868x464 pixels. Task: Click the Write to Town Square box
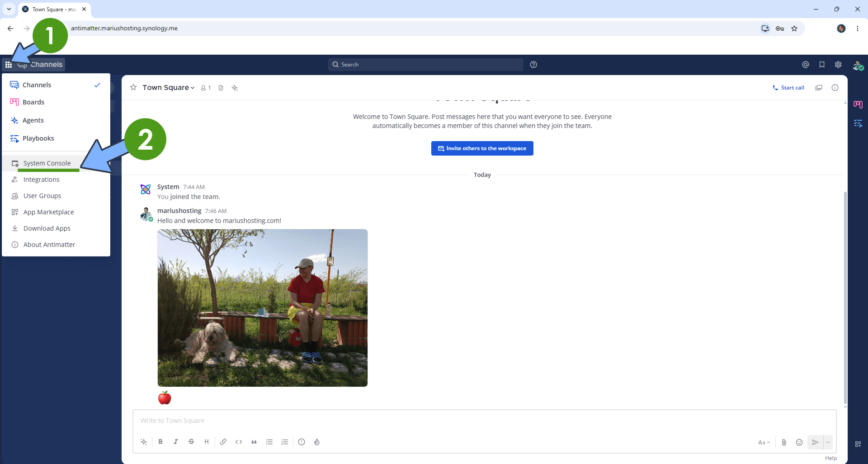click(484, 421)
